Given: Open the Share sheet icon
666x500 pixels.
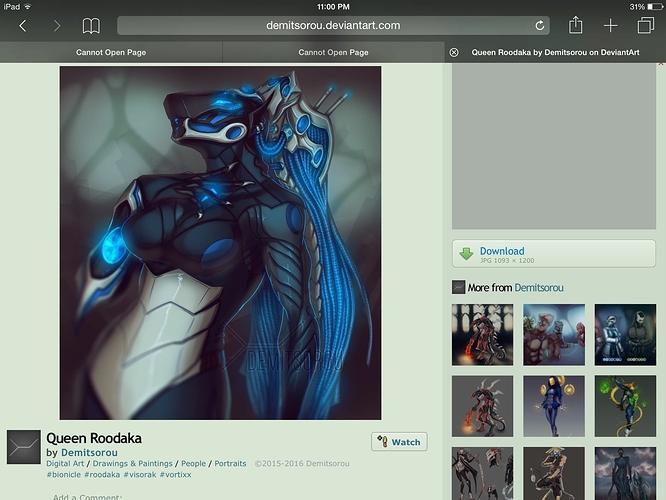Looking at the screenshot, I should click(576, 25).
